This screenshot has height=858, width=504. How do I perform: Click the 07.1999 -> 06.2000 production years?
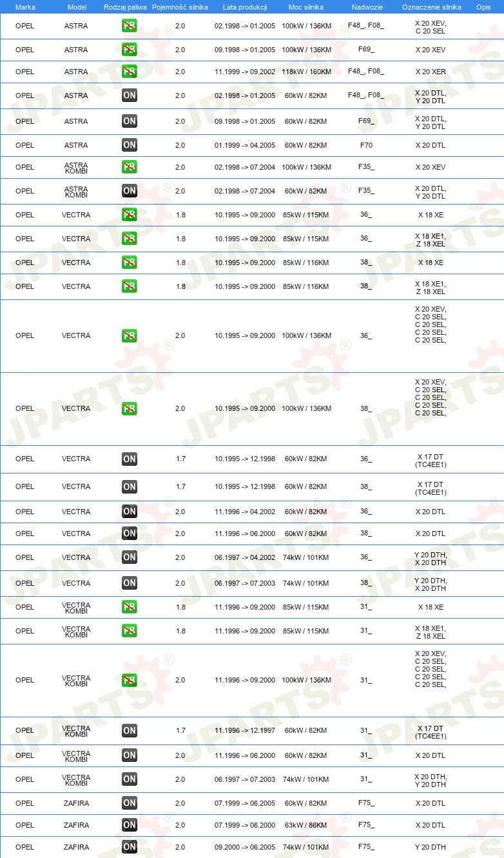245,825
